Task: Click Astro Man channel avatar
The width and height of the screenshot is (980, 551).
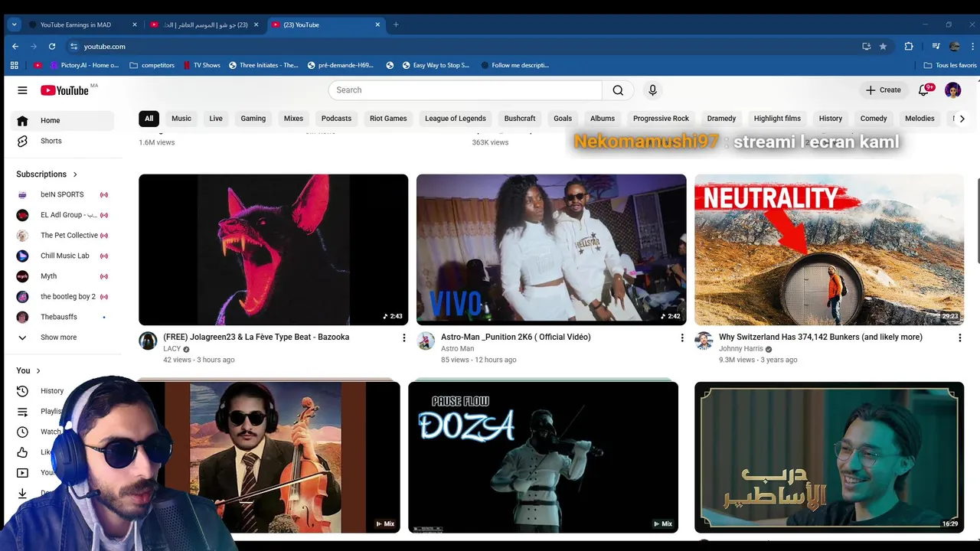Action: point(426,341)
